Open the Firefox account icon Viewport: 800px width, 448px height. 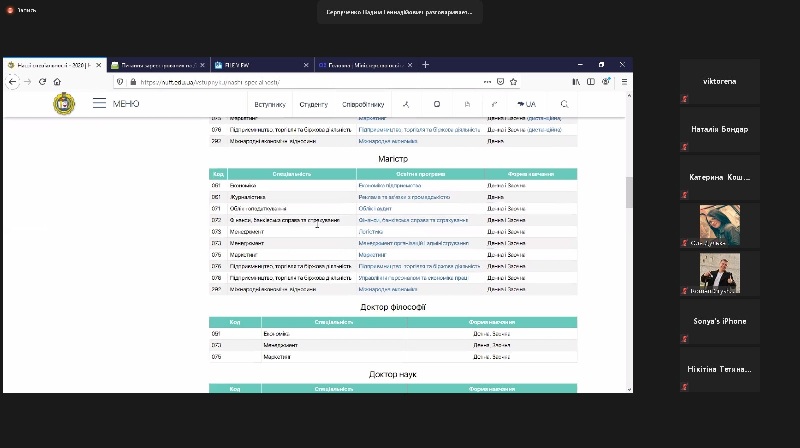606,82
